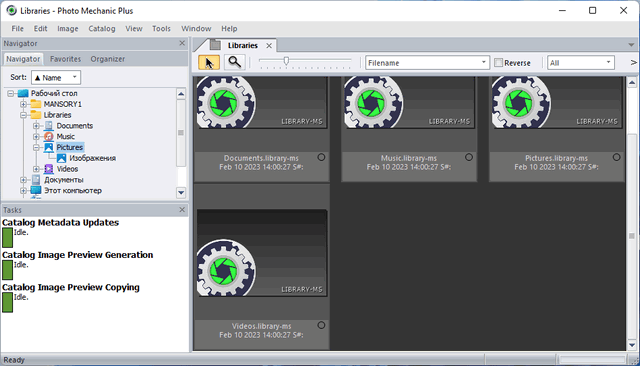
Task: Click the Navigator tree scroll down arrow
Action: (181, 192)
